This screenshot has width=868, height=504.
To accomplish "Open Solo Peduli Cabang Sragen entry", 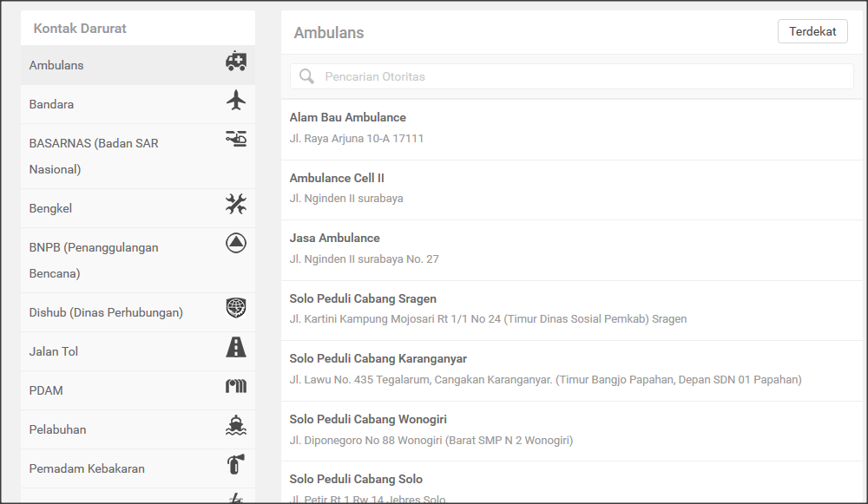I will coord(363,298).
